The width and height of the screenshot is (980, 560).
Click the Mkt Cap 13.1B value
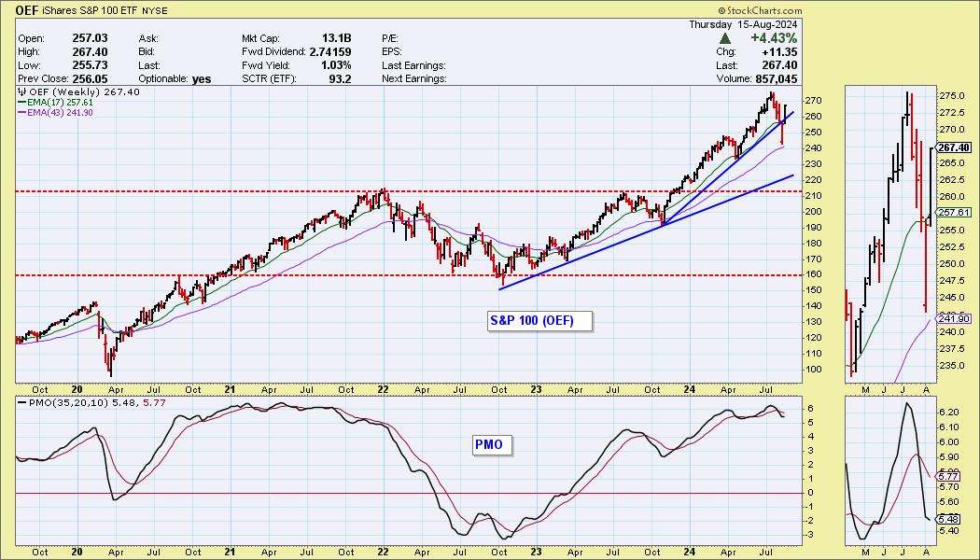(x=338, y=38)
